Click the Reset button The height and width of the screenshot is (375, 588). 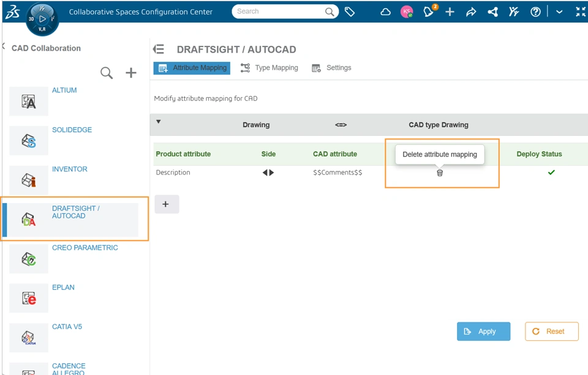point(552,332)
